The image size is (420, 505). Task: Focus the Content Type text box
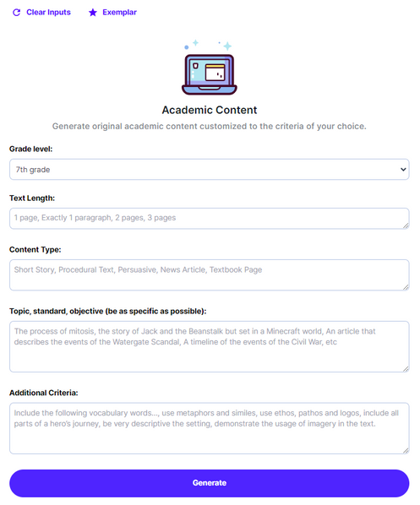point(210,275)
